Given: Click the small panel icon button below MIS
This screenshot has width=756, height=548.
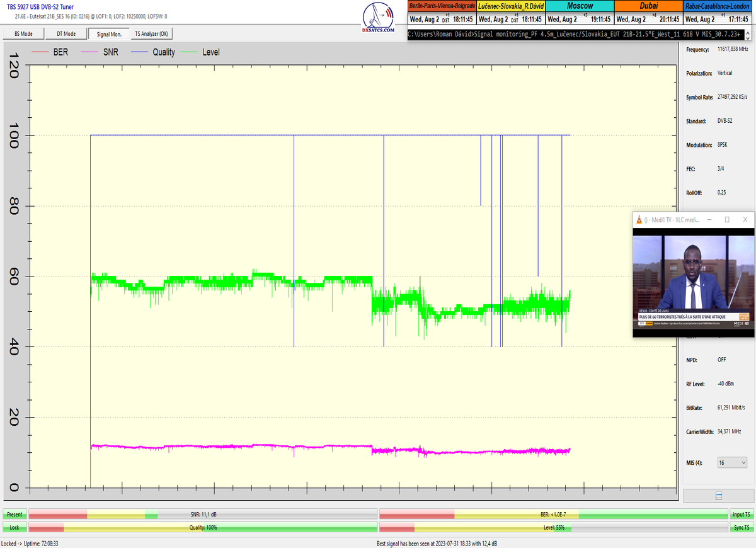Looking at the screenshot, I should point(719,496).
